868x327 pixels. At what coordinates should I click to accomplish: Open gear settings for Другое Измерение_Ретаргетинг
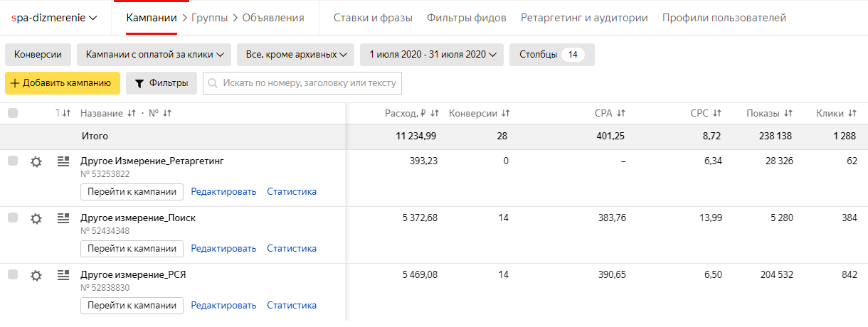click(36, 162)
